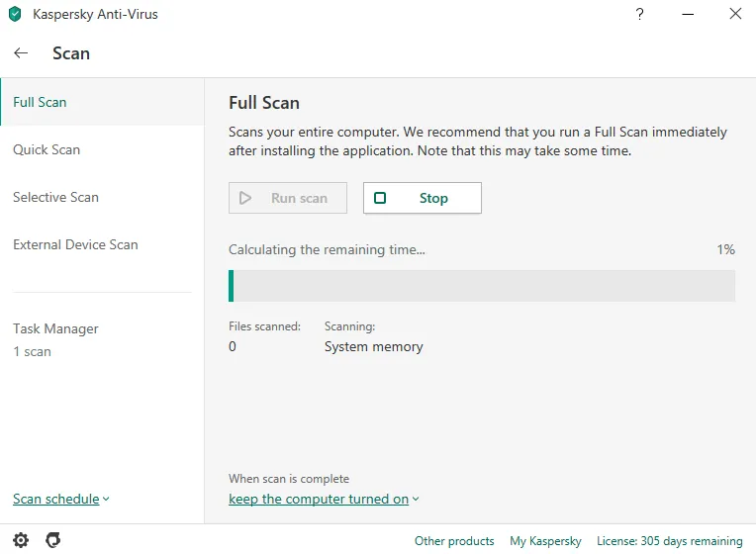The width and height of the screenshot is (756, 554).
Task: Click the scan progress bar
Action: pyautogui.click(x=482, y=286)
